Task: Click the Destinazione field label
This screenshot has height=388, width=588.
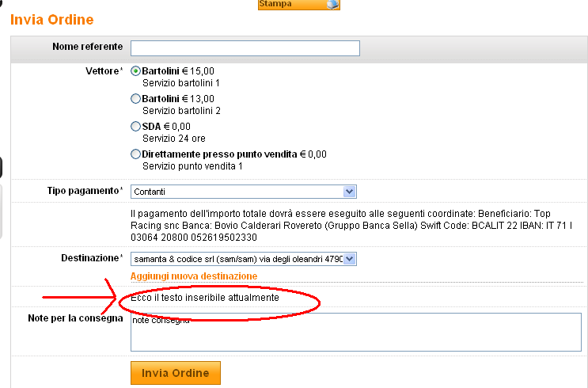Action: tap(92, 258)
